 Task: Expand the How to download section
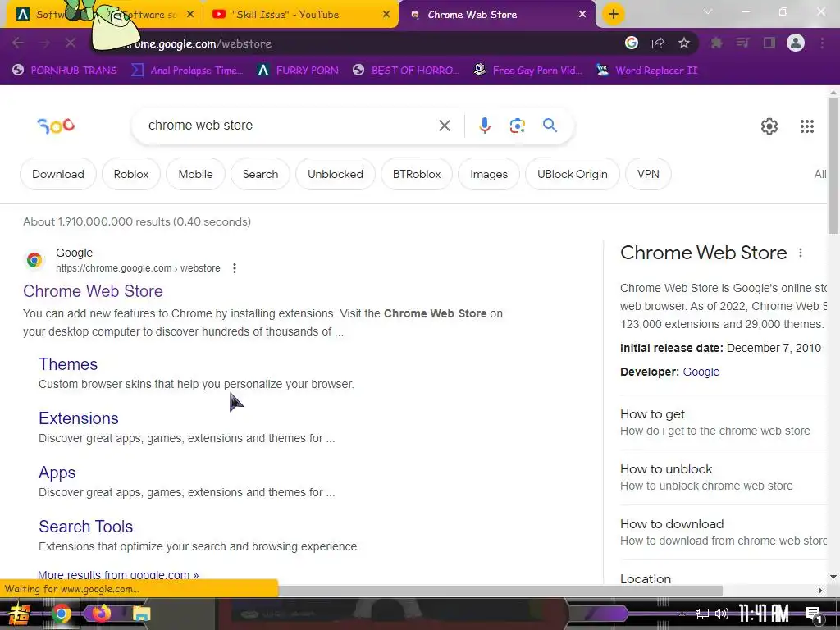point(724,532)
